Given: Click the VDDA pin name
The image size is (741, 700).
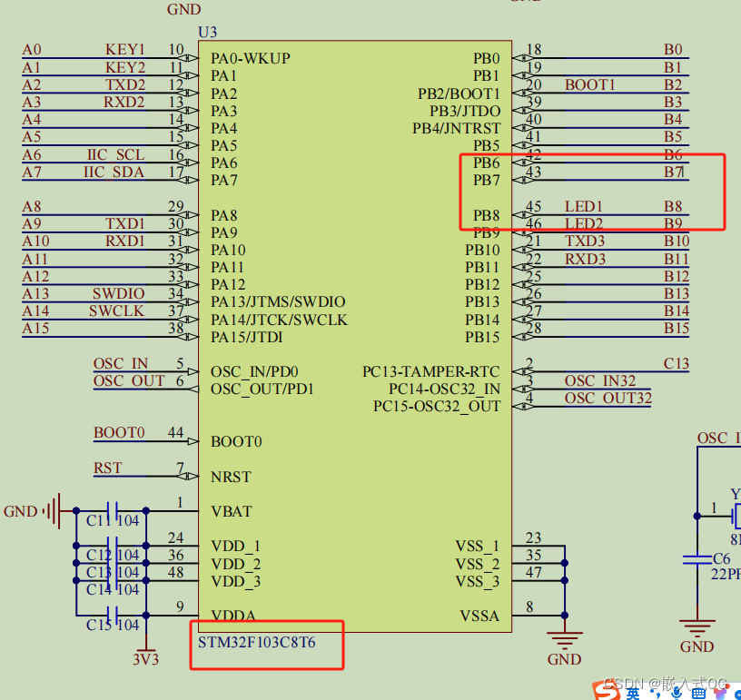Looking at the screenshot, I should (x=233, y=616).
